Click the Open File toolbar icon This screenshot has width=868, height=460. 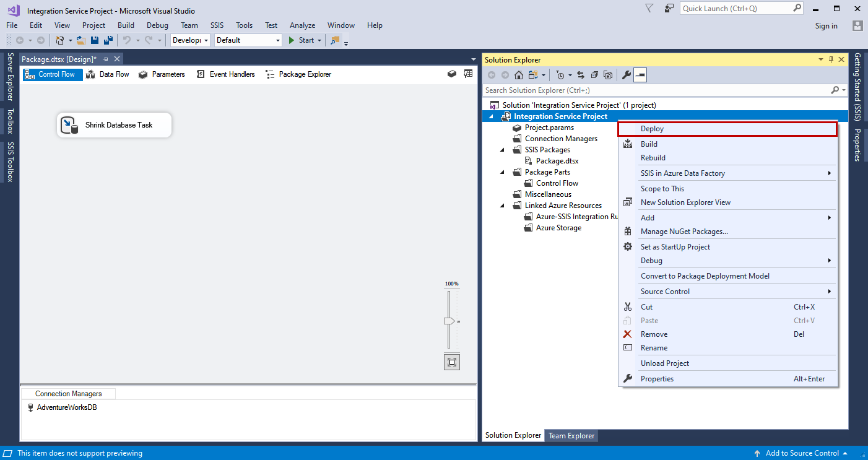[81, 40]
